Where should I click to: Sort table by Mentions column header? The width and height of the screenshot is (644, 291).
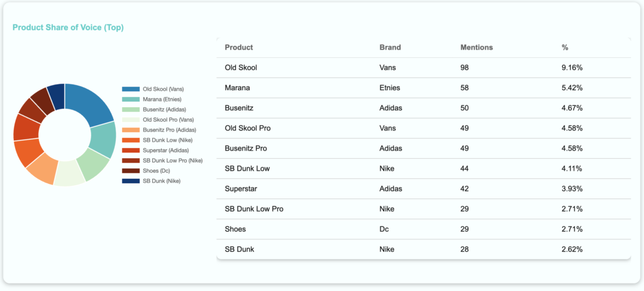(x=476, y=47)
